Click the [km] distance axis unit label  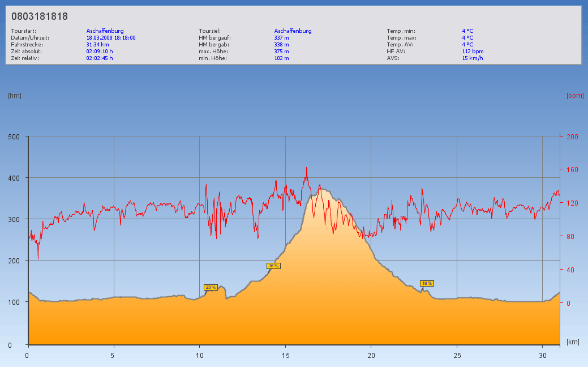coord(573,343)
